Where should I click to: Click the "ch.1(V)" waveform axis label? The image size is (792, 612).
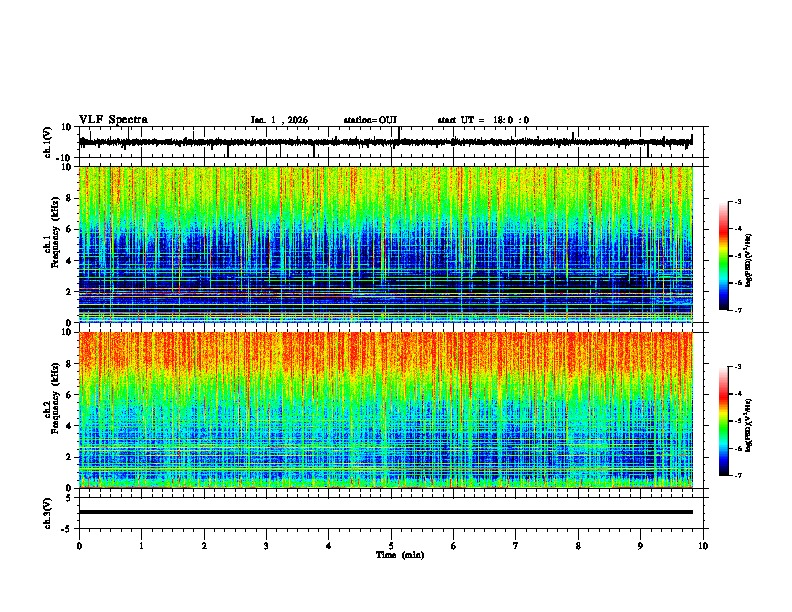(48, 142)
